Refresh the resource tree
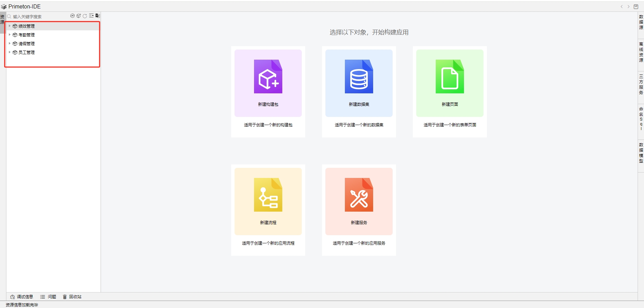 point(85,16)
